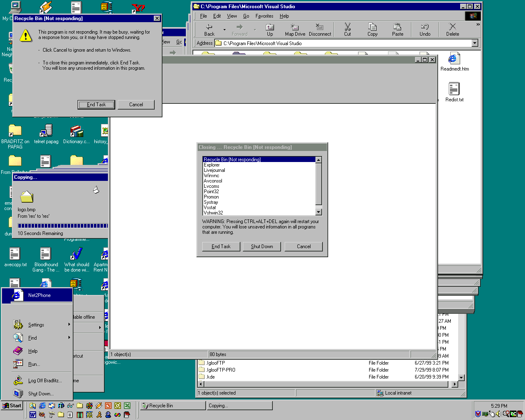The image size is (525, 420).
Task: Open the Favorites menu
Action: click(264, 16)
